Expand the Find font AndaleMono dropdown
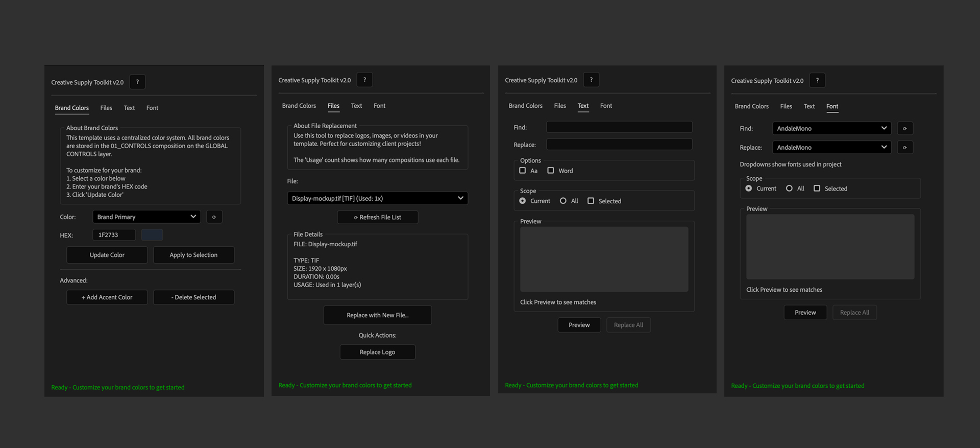980x448 pixels. point(832,128)
